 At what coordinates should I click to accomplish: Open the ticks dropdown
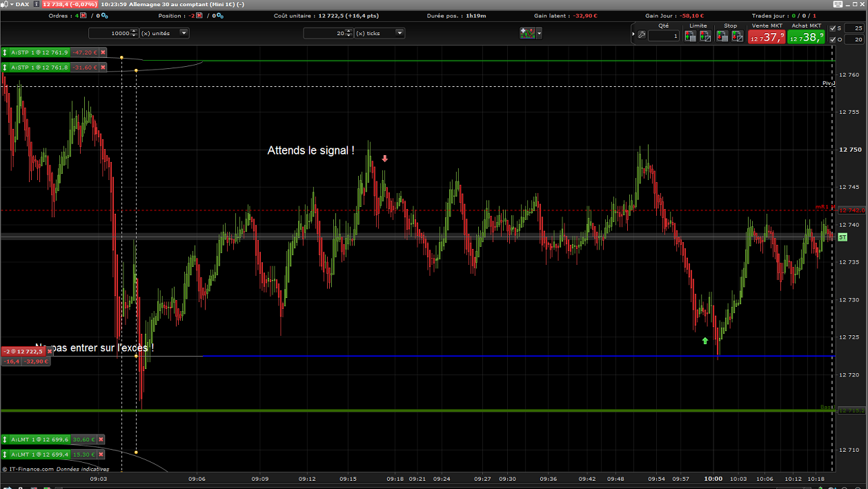(400, 33)
